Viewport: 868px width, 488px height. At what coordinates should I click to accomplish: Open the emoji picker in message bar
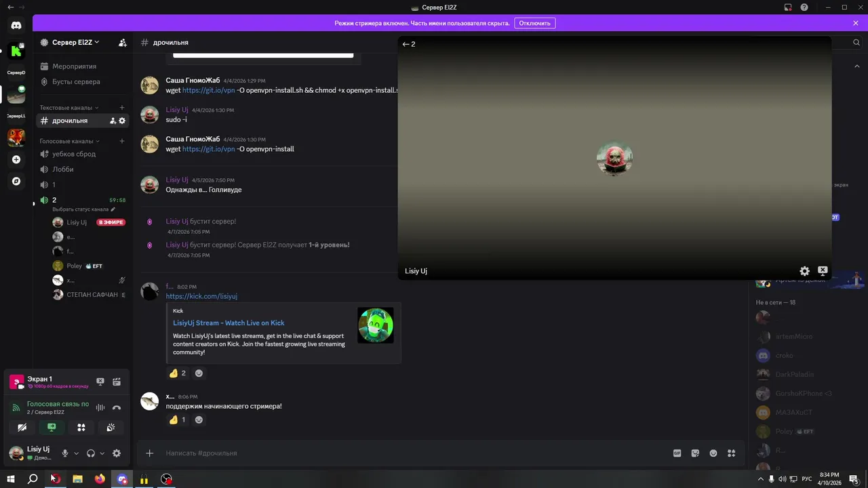tap(713, 453)
